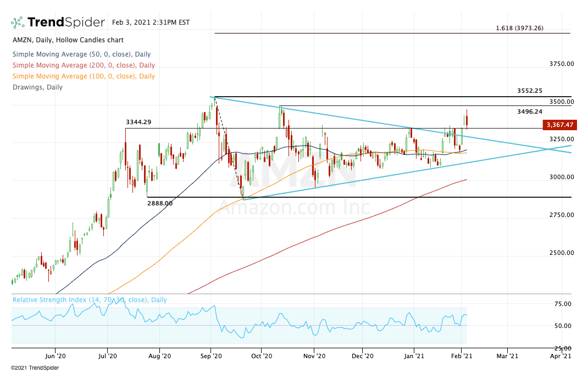Select the Simple Moving Average 100 legend entry
Image resolution: width=588 pixels, height=373 pixels.
coord(84,76)
